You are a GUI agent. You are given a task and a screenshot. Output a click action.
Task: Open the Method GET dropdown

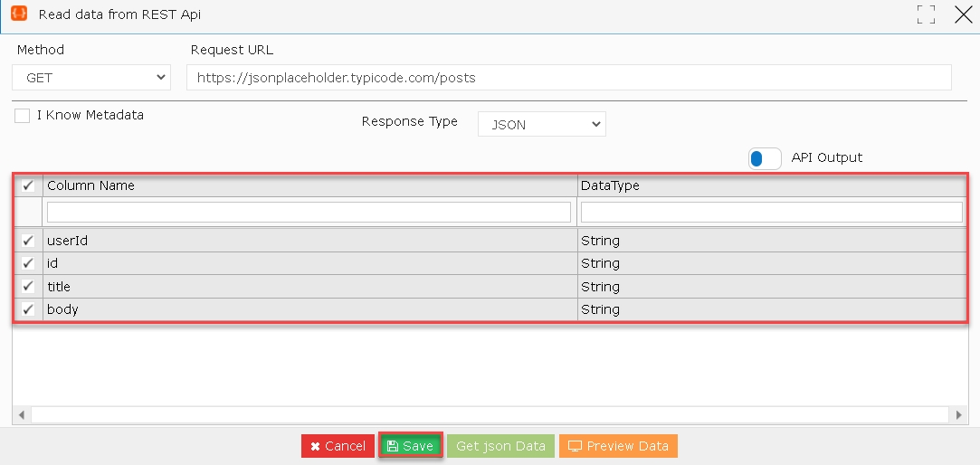pyautogui.click(x=91, y=78)
